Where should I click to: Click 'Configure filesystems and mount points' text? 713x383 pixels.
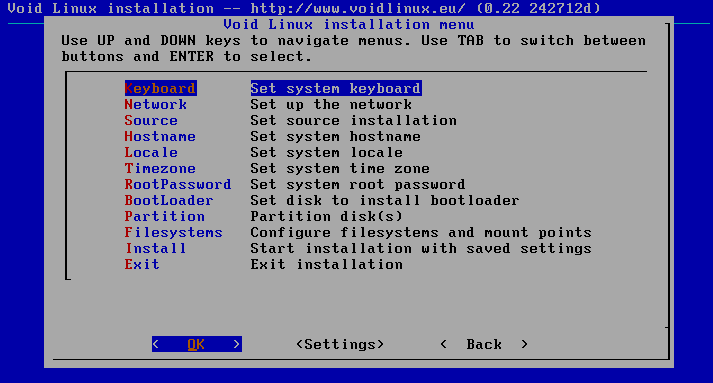tap(421, 232)
